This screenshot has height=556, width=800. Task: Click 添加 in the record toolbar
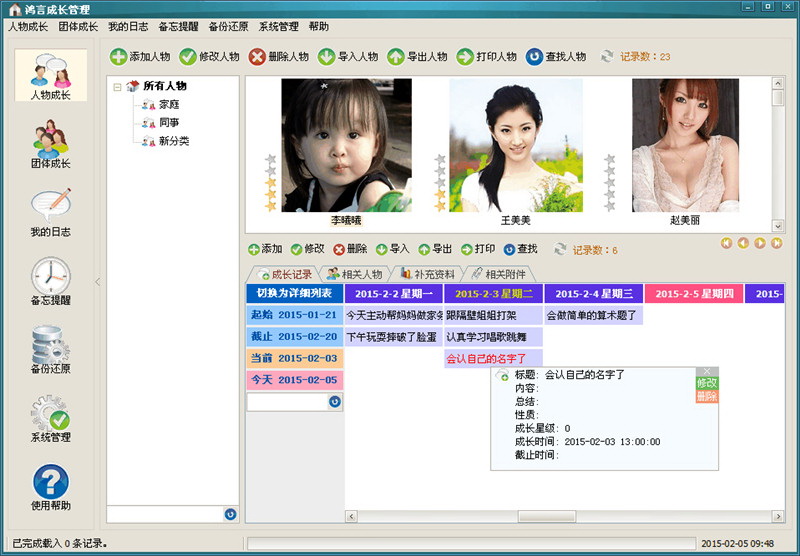coord(265,249)
